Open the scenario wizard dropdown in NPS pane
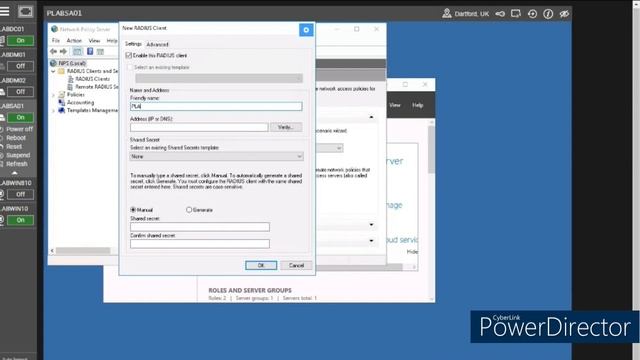Screen dimensions: 640x360 pyautogui.click(x=339, y=148)
